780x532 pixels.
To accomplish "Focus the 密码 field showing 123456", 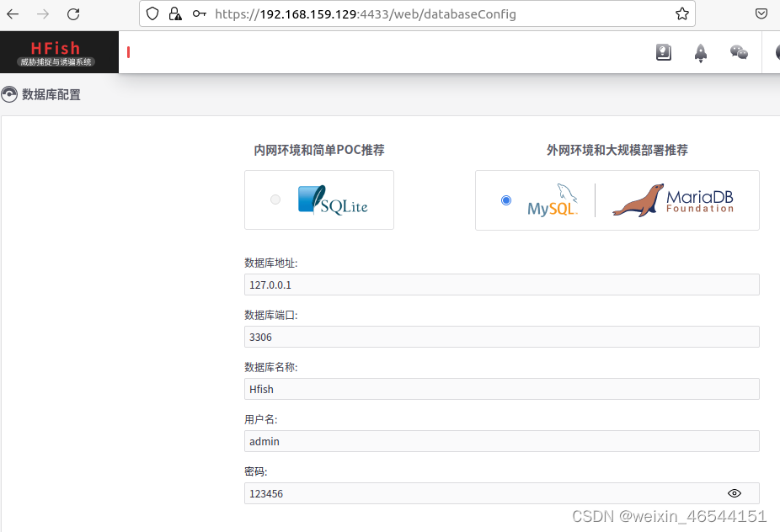I will [x=501, y=493].
